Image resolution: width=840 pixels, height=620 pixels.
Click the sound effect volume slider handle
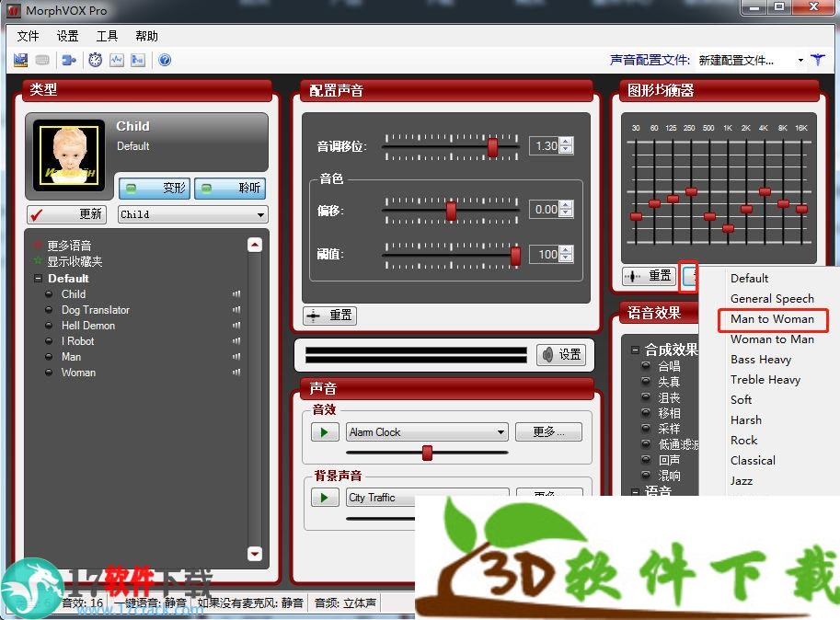[427, 453]
